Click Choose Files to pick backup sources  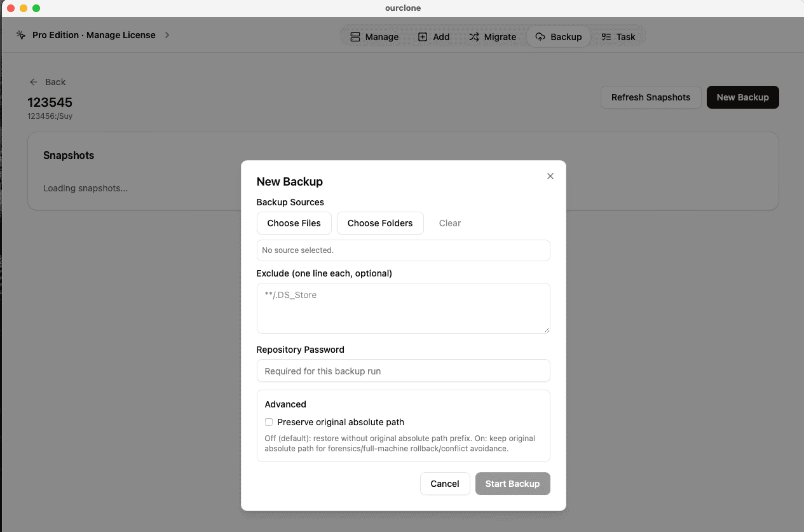(x=294, y=223)
